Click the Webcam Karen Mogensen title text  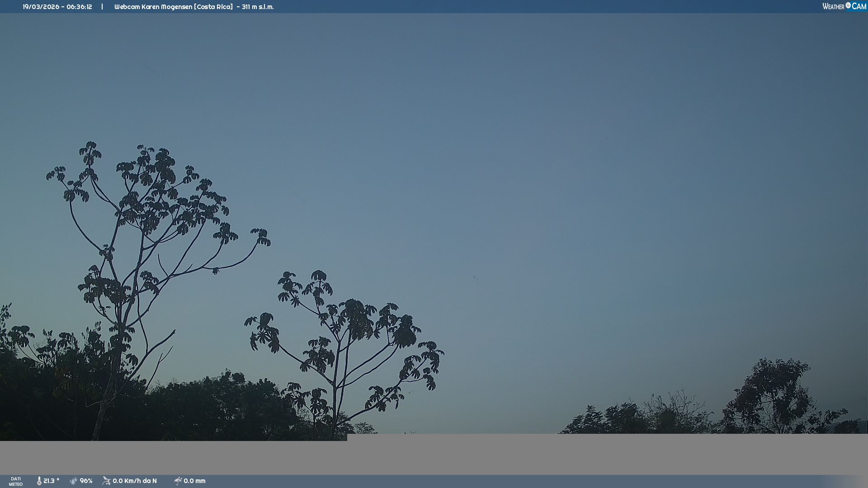click(x=153, y=7)
